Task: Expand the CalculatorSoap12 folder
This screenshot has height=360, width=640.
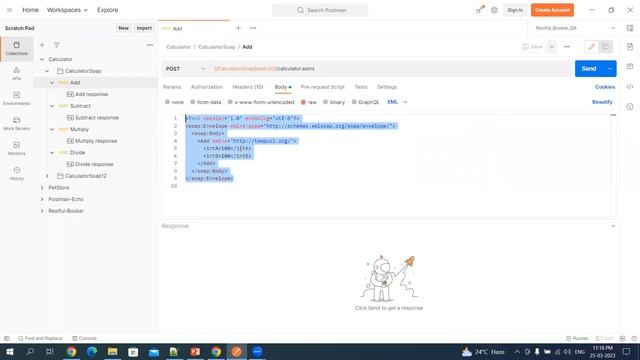Action: [x=47, y=176]
